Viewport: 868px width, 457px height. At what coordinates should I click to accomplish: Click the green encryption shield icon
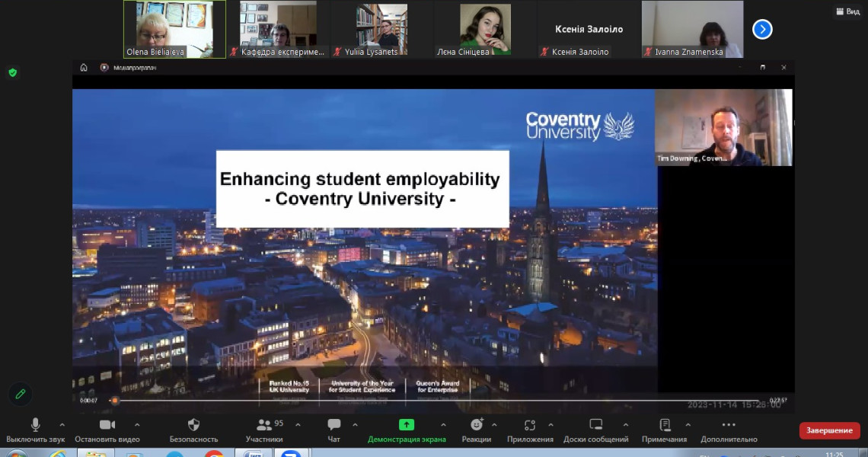click(13, 72)
